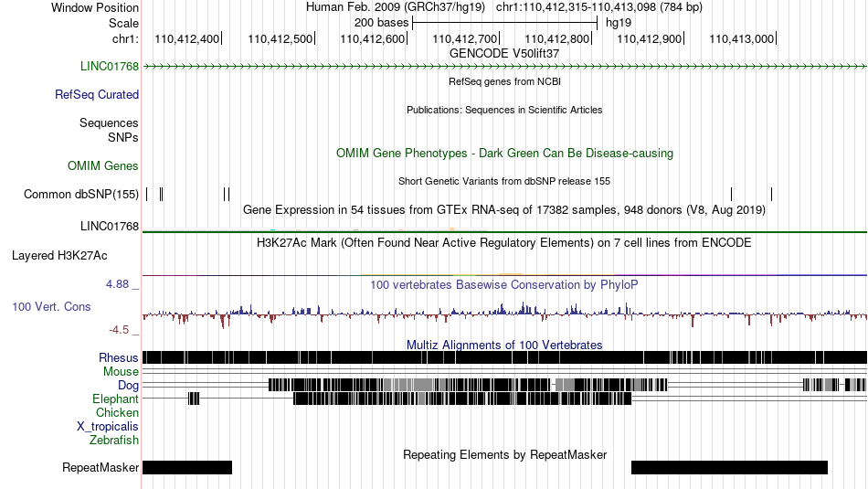This screenshot has width=868, height=489.
Task: Click the Dog alignment label
Action: click(x=128, y=386)
